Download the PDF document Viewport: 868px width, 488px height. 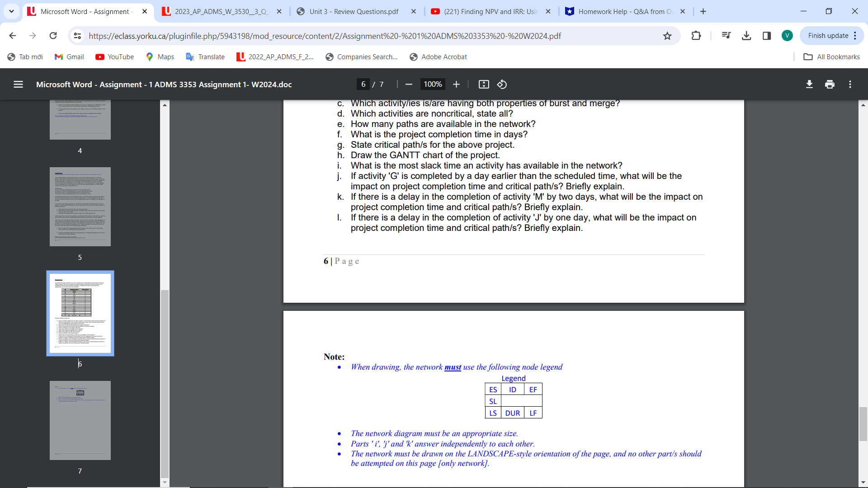809,84
